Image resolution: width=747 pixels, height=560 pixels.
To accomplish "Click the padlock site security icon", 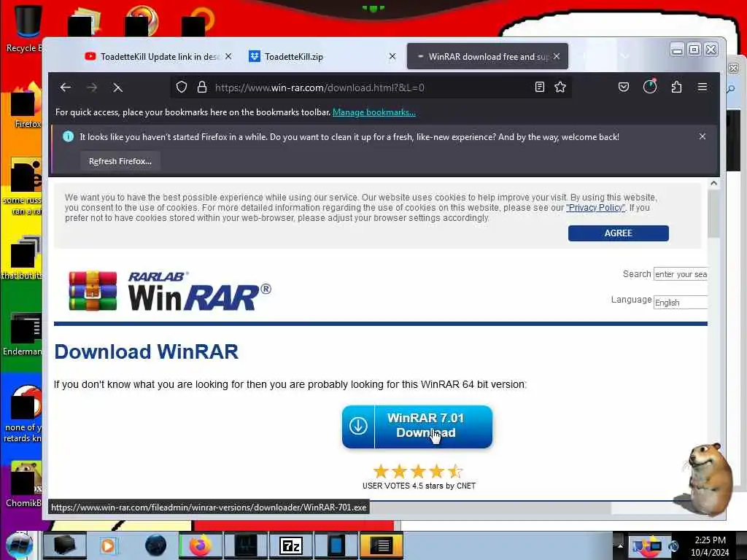I will (x=202, y=87).
